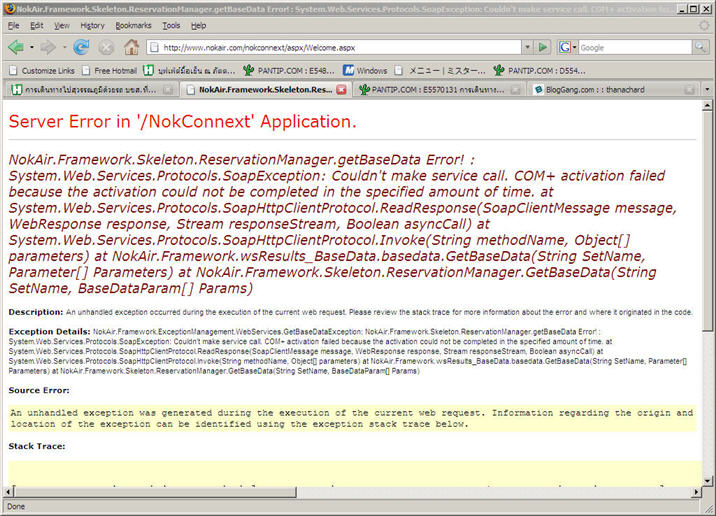Expand the address bar URL history dropdown
Screen dimensions: 716x516
click(x=527, y=47)
